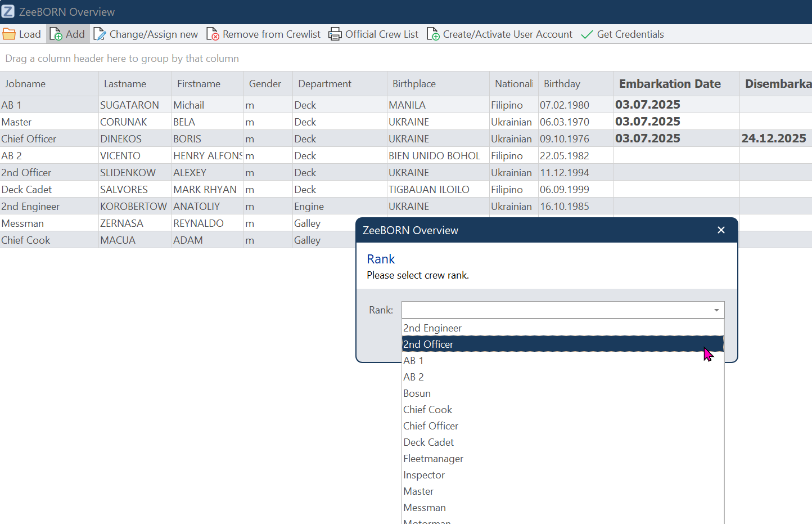Select Deck Cadet in the rank list

(x=563, y=442)
